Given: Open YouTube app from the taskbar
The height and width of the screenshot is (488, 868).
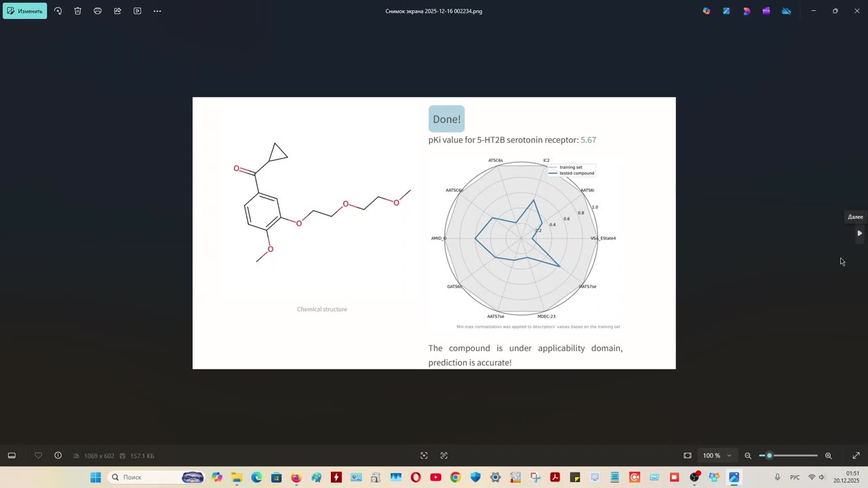Looking at the screenshot, I should pos(435,477).
